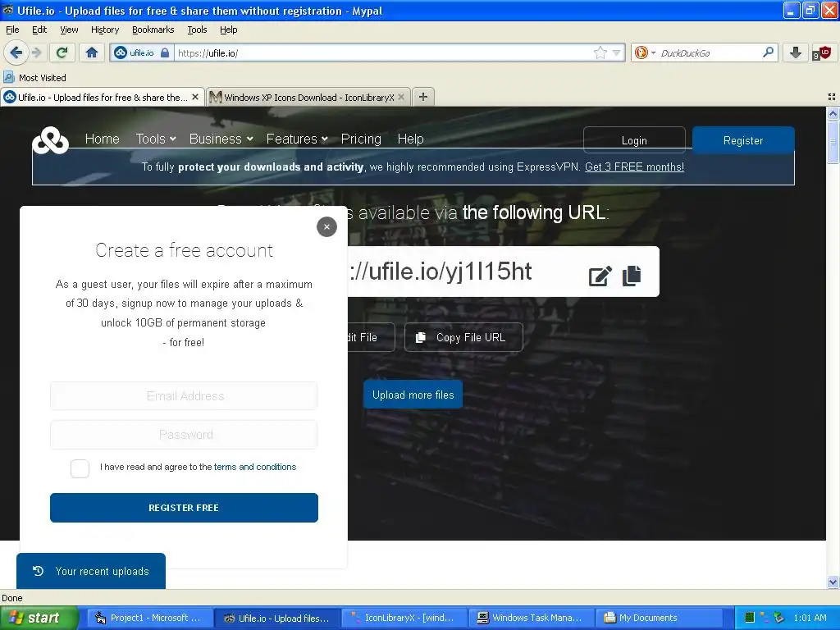Click Upload more files button

[413, 395]
